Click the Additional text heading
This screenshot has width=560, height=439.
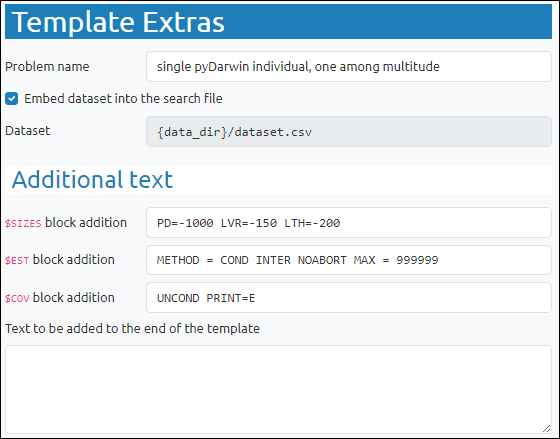click(x=92, y=180)
